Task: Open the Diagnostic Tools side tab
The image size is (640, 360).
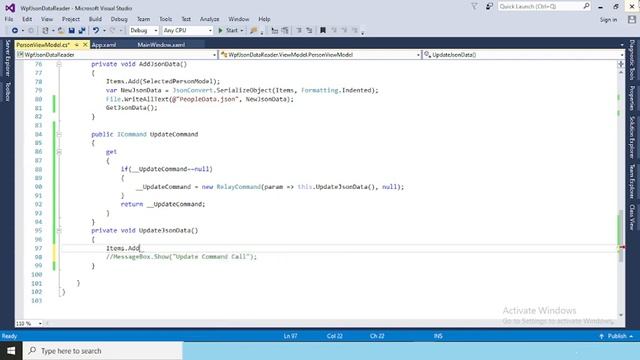Action: [x=631, y=60]
